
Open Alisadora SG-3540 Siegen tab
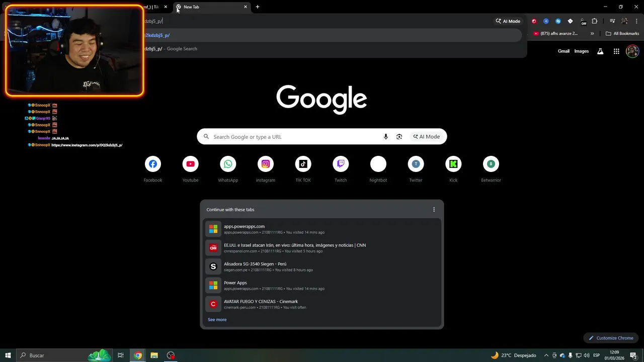coord(322,266)
